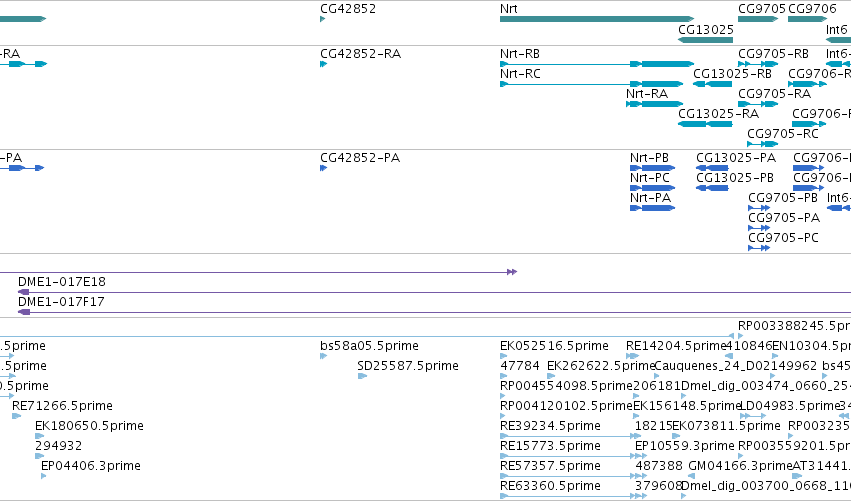
Task: Select the EK262622.5prime EST label
Action: 601,366
